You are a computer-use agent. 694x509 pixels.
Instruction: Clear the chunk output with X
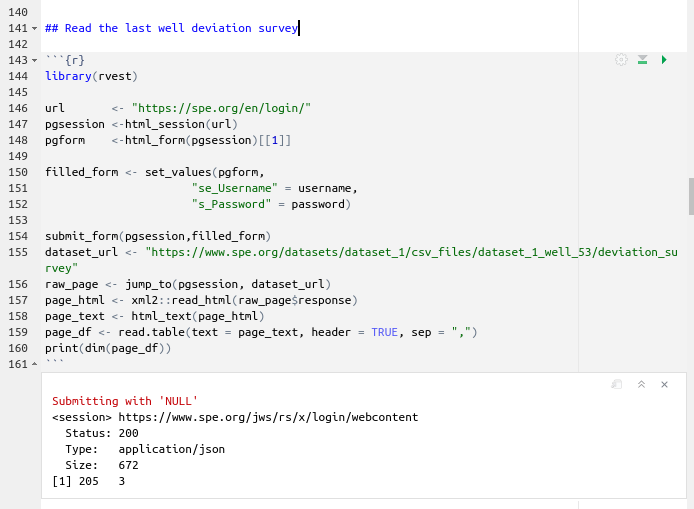coord(664,385)
